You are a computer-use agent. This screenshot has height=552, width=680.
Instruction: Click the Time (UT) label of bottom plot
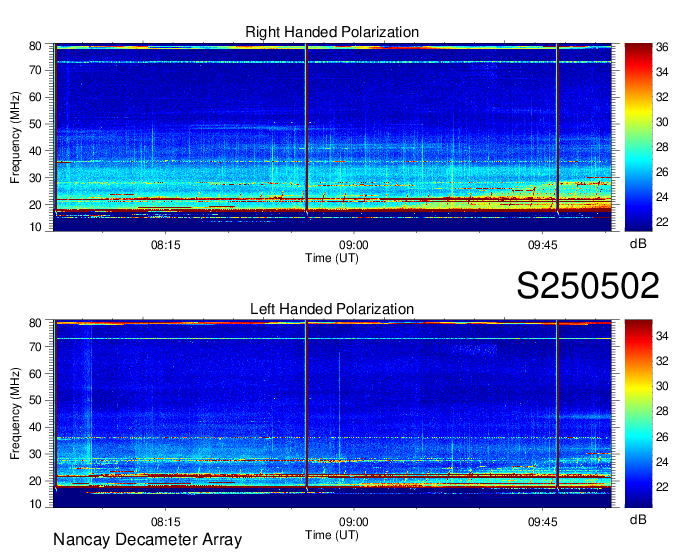(x=332, y=535)
